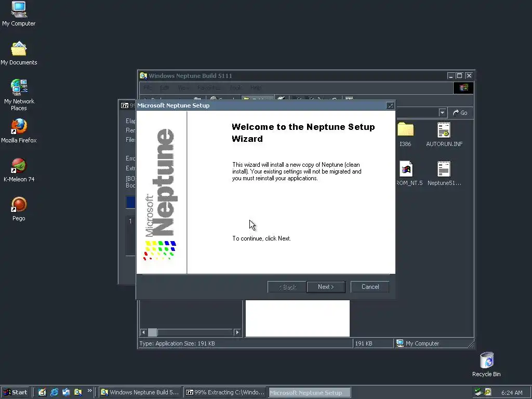
Task: Launch Mozilla Firefox from desktop
Action: click(x=19, y=130)
